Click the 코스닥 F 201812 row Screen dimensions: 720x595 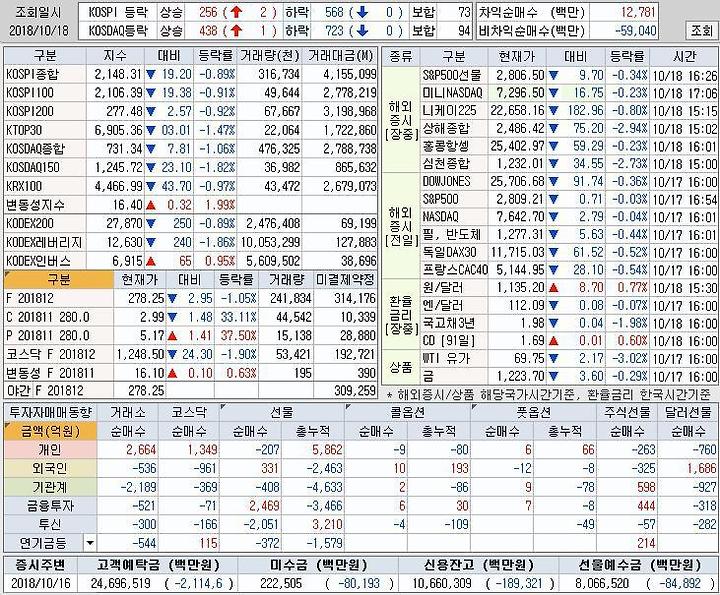click(x=191, y=354)
